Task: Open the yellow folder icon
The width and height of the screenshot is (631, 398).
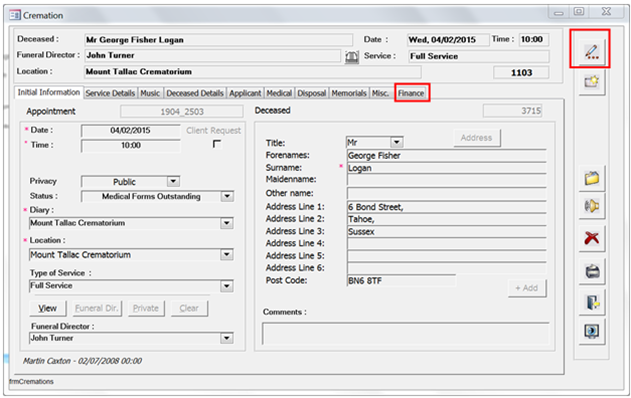Action: pyautogui.click(x=592, y=177)
